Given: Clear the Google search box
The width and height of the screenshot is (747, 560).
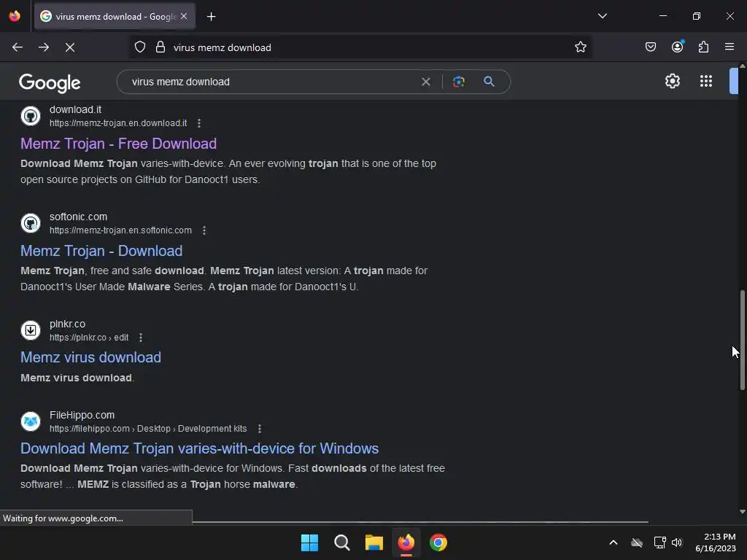Looking at the screenshot, I should pos(426,82).
